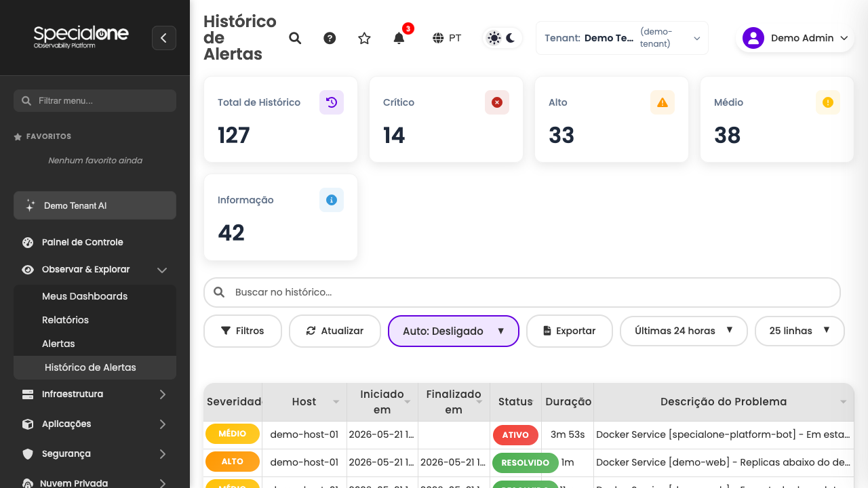Open notifications bell with 3 badge
Viewport: 868px width, 488px height.
click(x=399, y=38)
